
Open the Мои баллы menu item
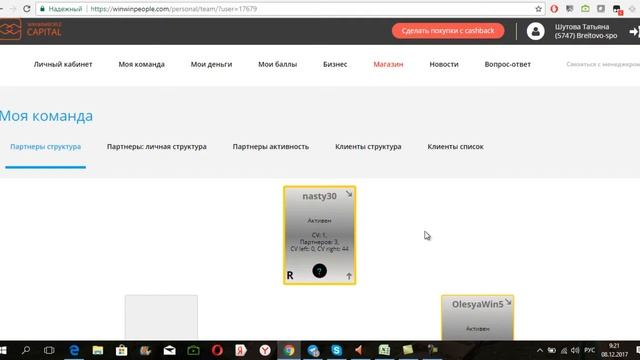click(278, 64)
